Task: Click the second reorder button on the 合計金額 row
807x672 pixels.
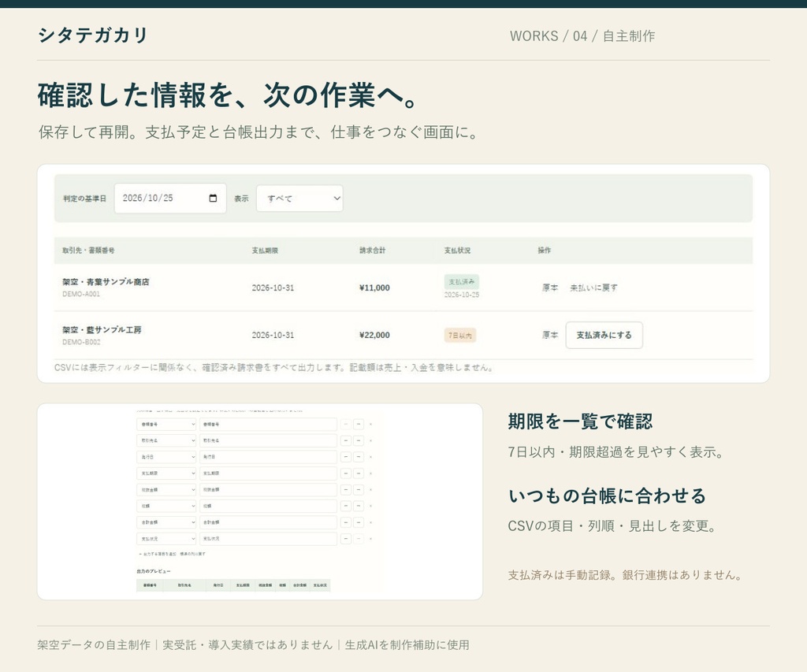Action: point(359,522)
